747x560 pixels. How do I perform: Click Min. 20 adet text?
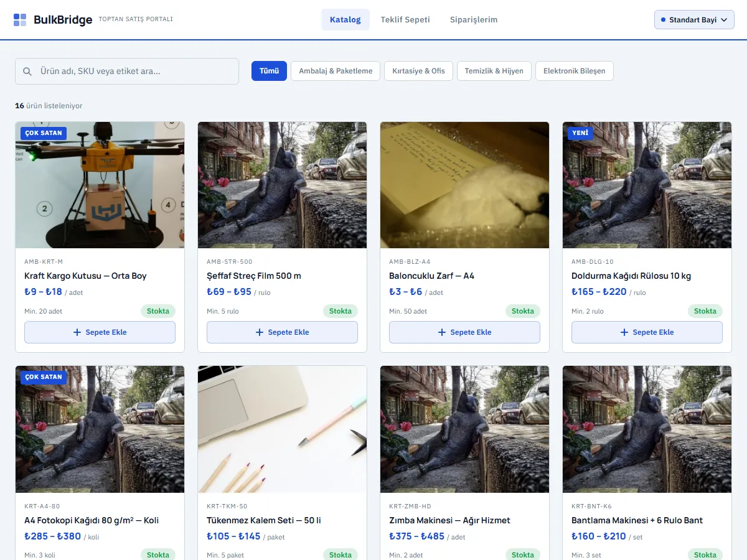43,311
